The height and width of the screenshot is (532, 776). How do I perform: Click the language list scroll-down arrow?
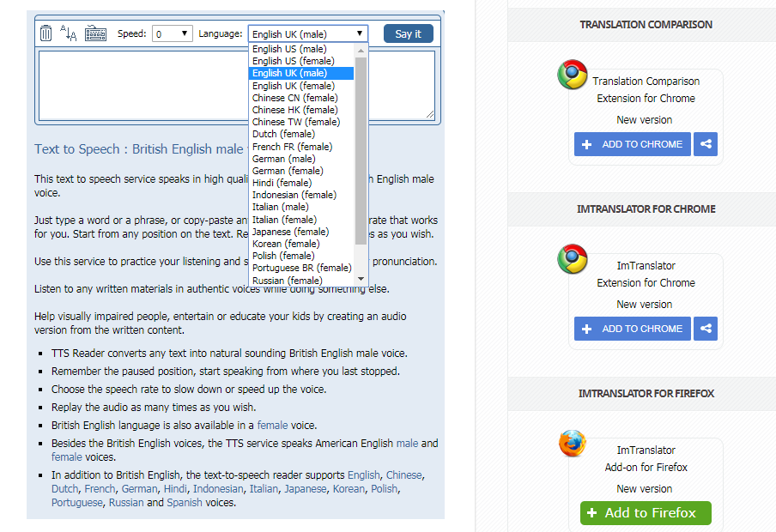coord(361,279)
